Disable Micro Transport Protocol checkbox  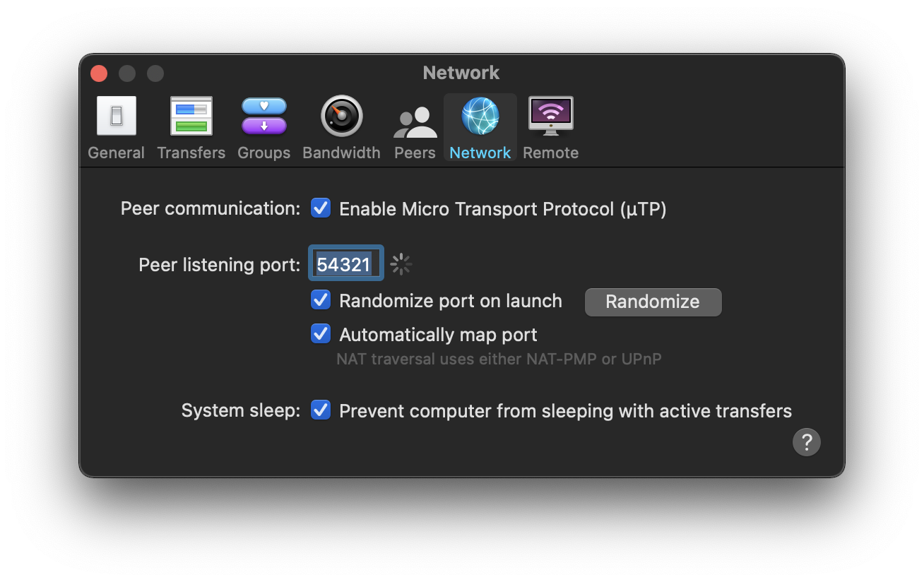[321, 208]
